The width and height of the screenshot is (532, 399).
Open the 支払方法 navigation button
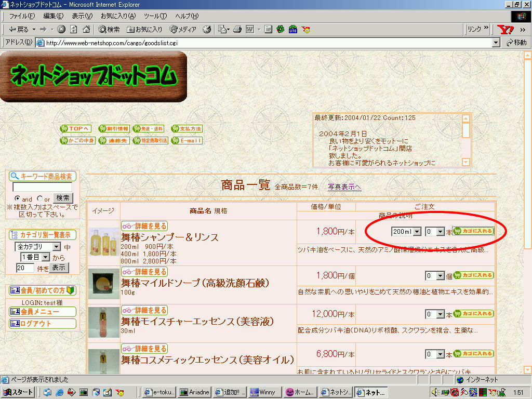(187, 129)
